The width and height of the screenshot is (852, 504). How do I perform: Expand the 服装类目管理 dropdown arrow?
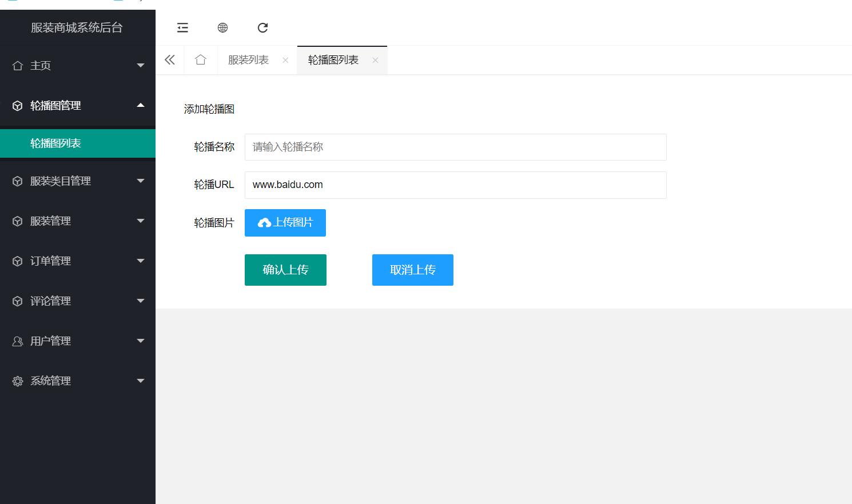pyautogui.click(x=141, y=181)
